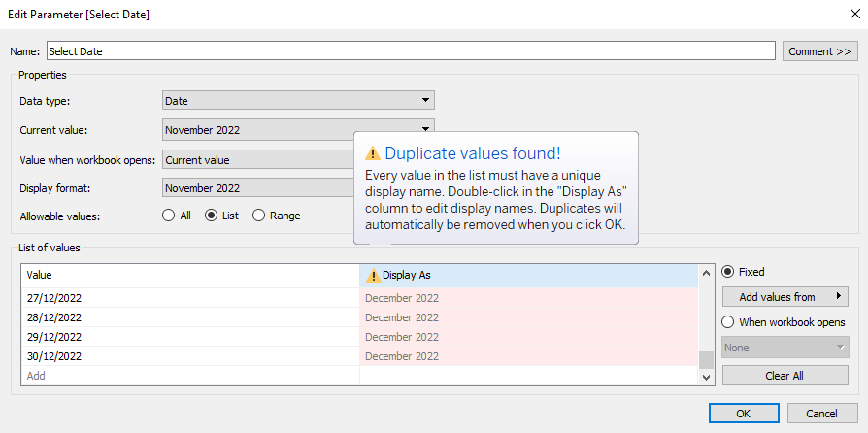Select the Fixed radio button

(x=728, y=272)
